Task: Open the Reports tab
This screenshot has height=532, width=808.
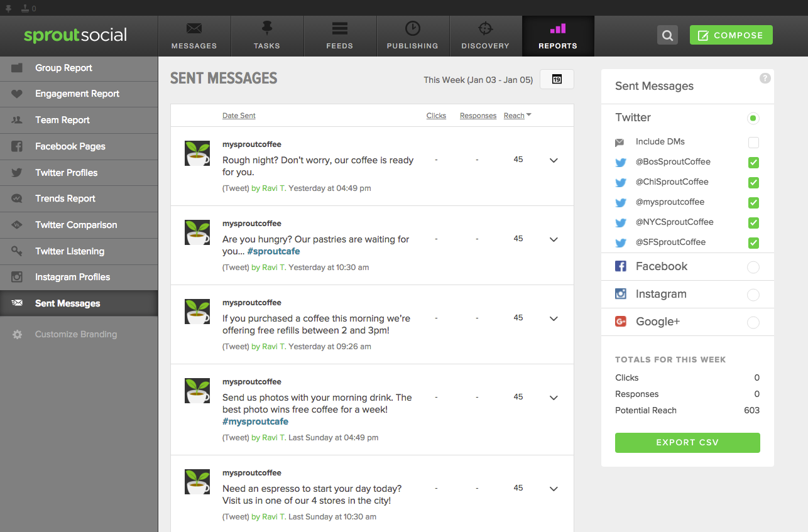Action: pyautogui.click(x=558, y=36)
